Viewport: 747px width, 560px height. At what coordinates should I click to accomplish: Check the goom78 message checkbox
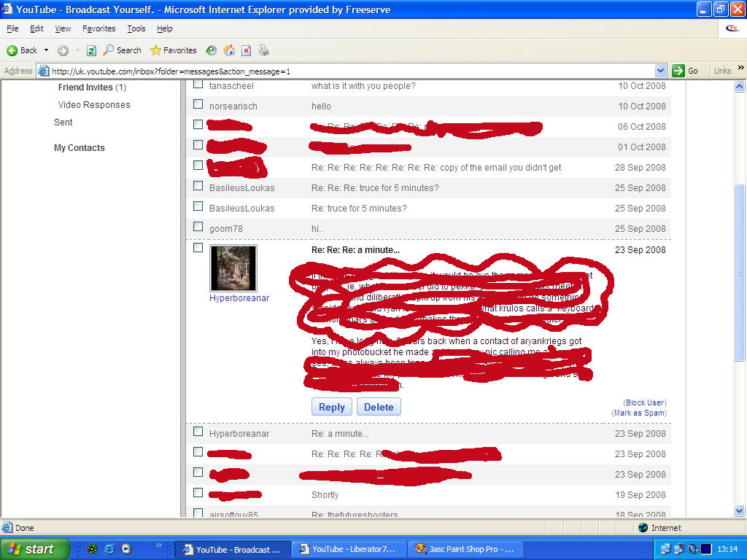click(198, 227)
